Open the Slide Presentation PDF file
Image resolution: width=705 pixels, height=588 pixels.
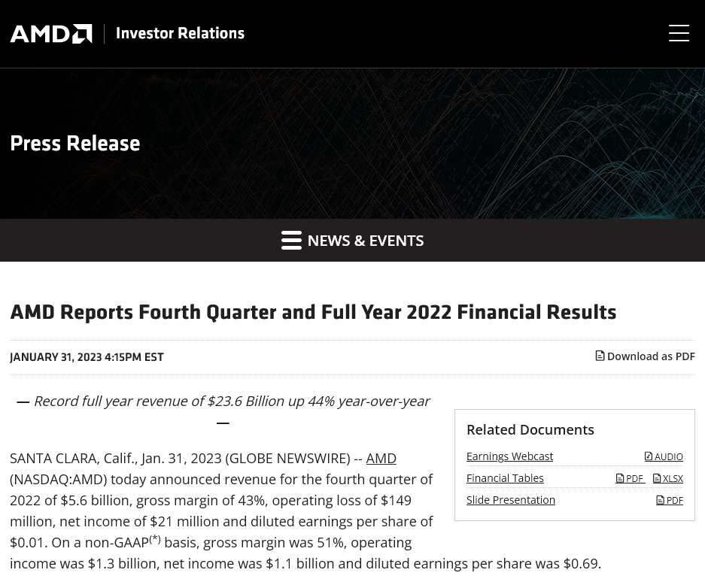(670, 501)
